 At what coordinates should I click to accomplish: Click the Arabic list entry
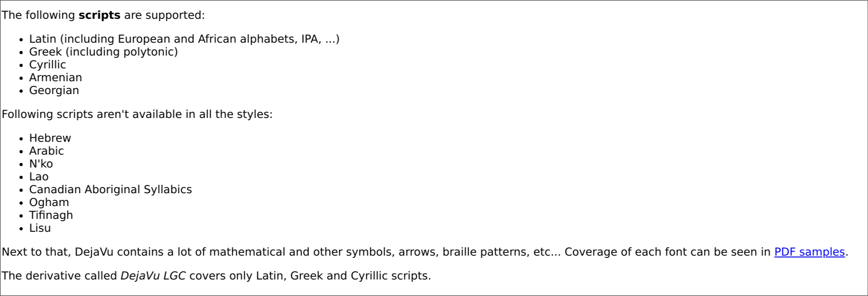[46, 151]
